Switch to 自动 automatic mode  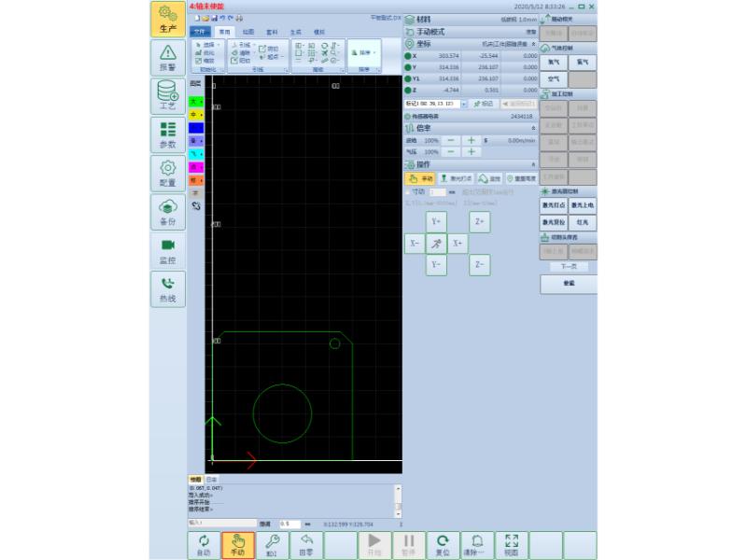(x=203, y=545)
